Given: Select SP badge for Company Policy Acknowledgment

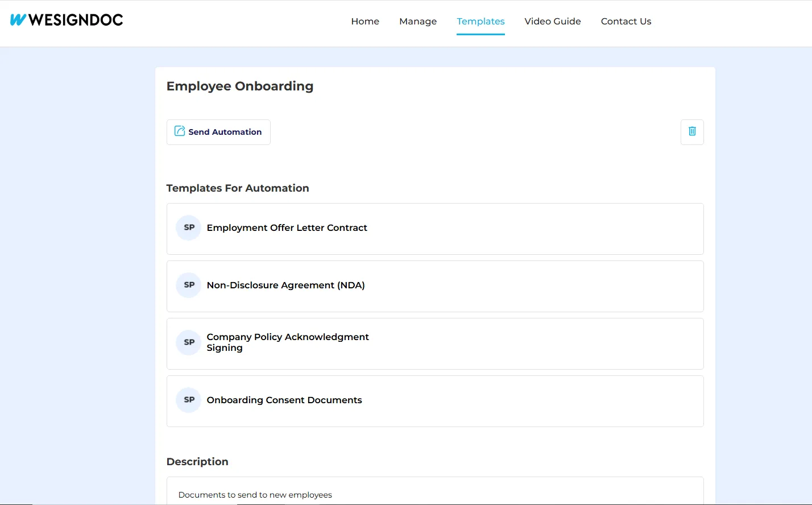Looking at the screenshot, I should pos(189,342).
